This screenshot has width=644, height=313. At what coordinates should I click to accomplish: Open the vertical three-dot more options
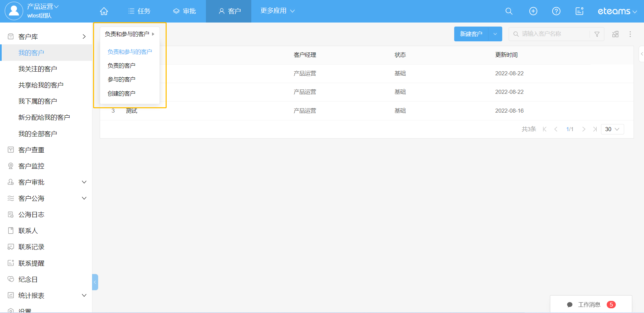pos(630,34)
